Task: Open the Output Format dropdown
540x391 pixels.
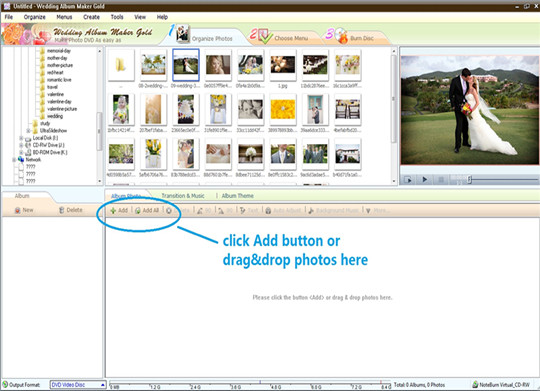Action: pos(78,385)
